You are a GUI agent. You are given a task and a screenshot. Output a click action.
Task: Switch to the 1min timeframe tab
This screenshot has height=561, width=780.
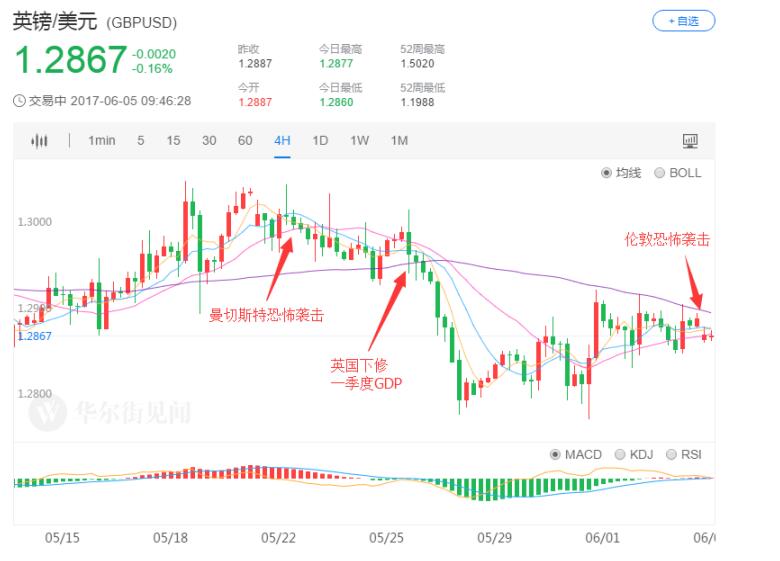pyautogui.click(x=101, y=141)
